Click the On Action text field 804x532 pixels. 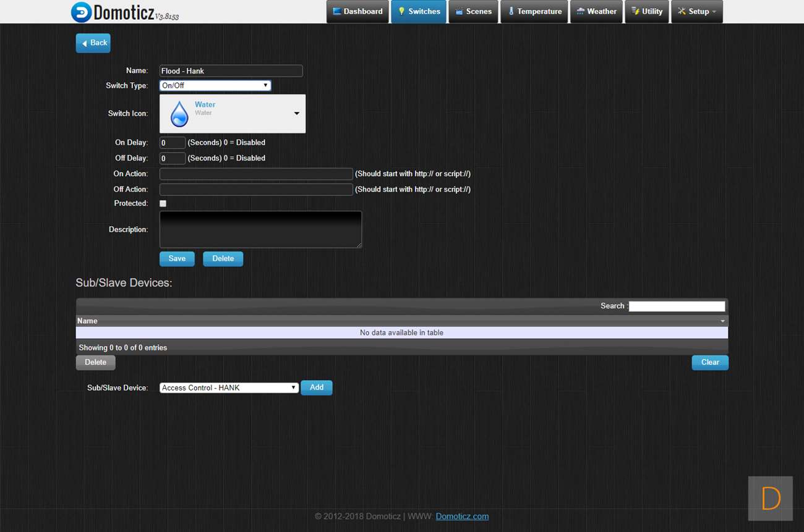pyautogui.click(x=256, y=174)
